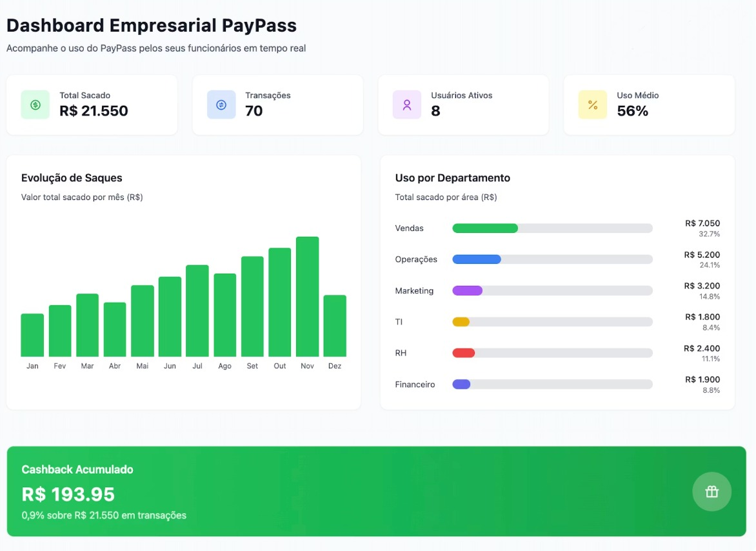Click the green dollar icon on Total Sacado card
Screen dimensions: 756x551
pyautogui.click(x=34, y=104)
